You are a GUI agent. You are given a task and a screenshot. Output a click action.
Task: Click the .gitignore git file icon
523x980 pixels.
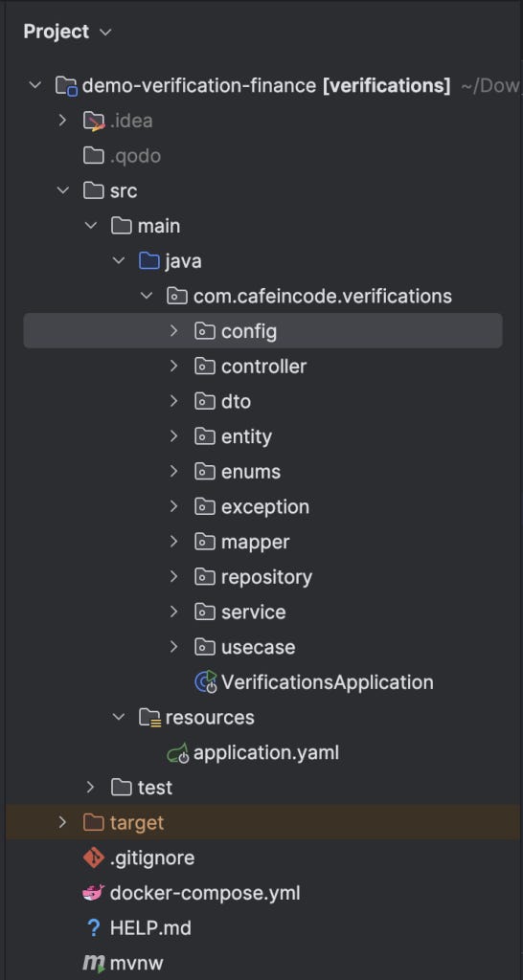click(93, 857)
